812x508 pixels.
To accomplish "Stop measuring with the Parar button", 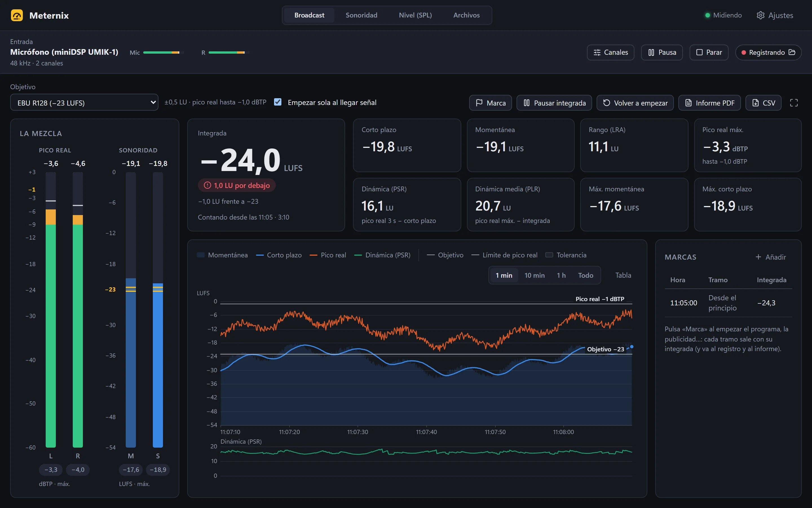I will point(709,52).
